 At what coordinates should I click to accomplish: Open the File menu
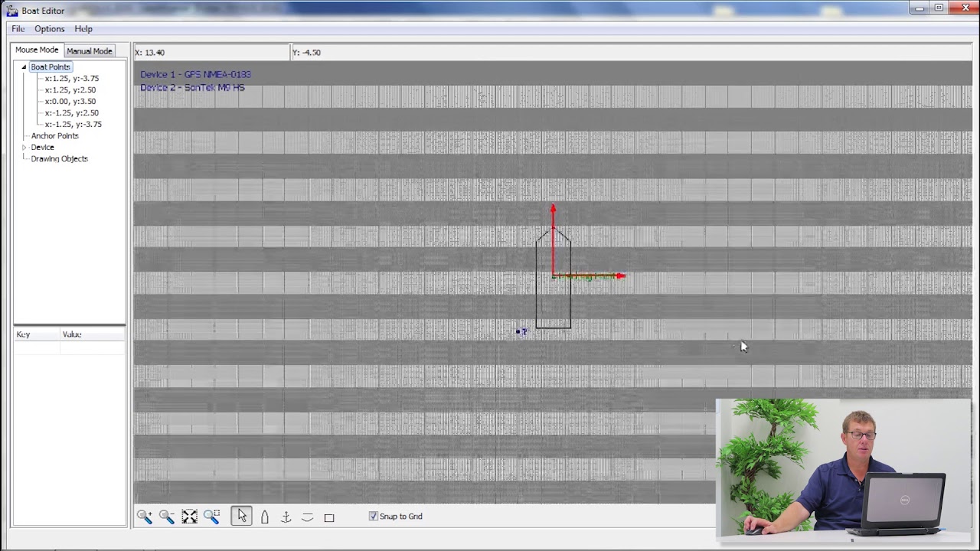tap(18, 29)
